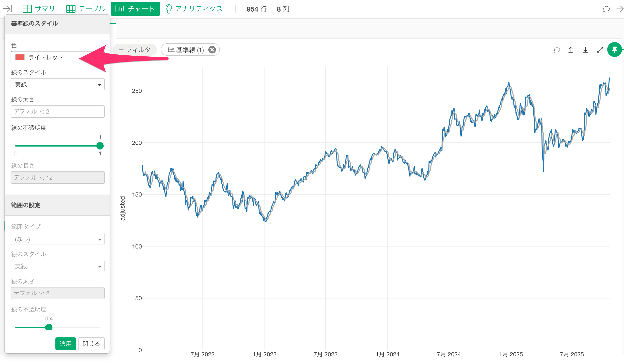
Task: Open the 範囲タイプ (なし) dropdown
Action: coord(57,239)
